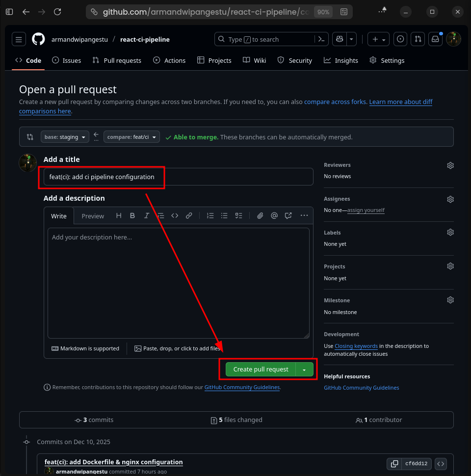Screen dimensions: 471x476
Task: Open the compare: feat/ci branch dropdown
Action: click(131, 137)
